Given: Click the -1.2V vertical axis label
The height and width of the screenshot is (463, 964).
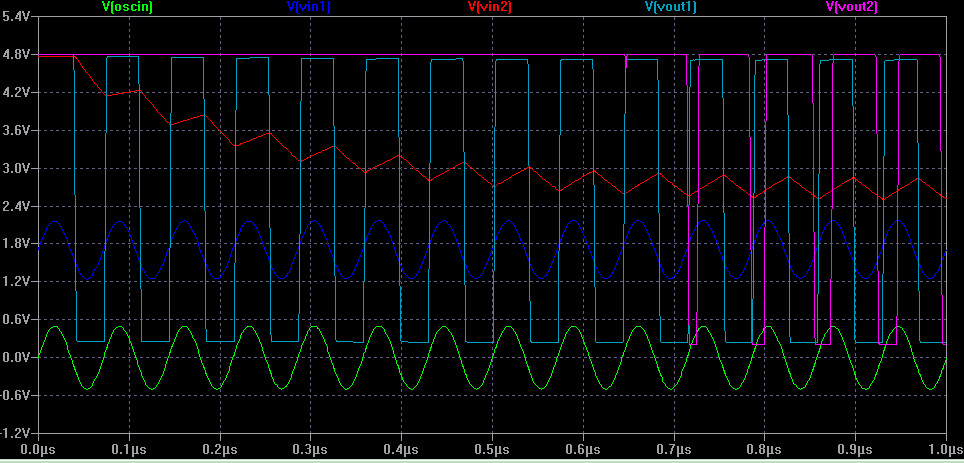Looking at the screenshot, I should pos(15,433).
